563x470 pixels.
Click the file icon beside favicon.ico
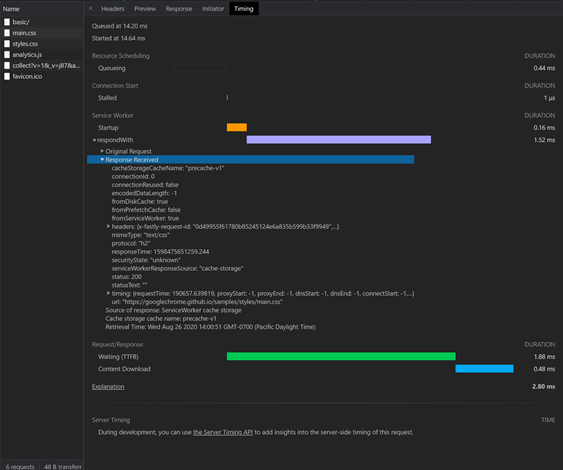7,76
